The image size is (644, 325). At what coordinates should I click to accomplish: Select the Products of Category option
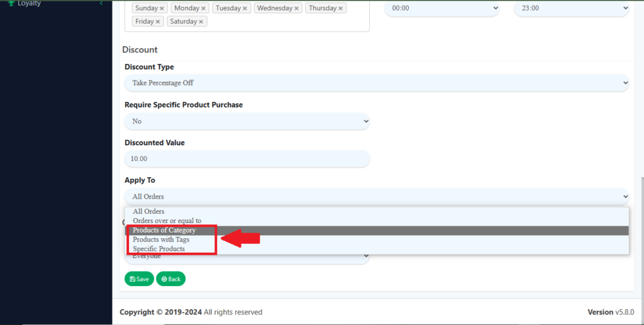coord(164,231)
